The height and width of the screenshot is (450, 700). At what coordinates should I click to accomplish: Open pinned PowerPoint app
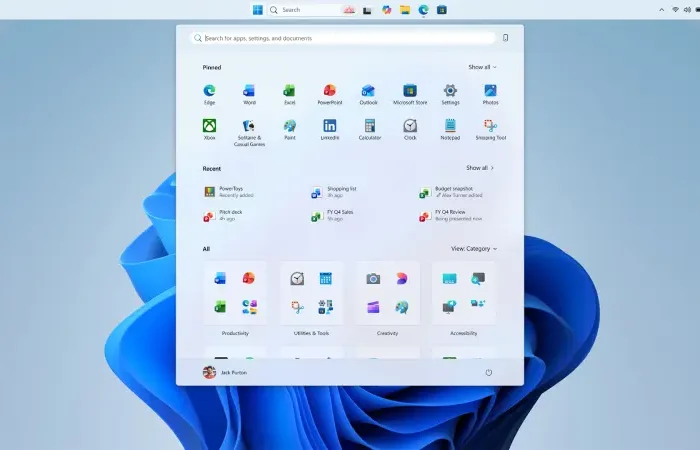tap(329, 94)
